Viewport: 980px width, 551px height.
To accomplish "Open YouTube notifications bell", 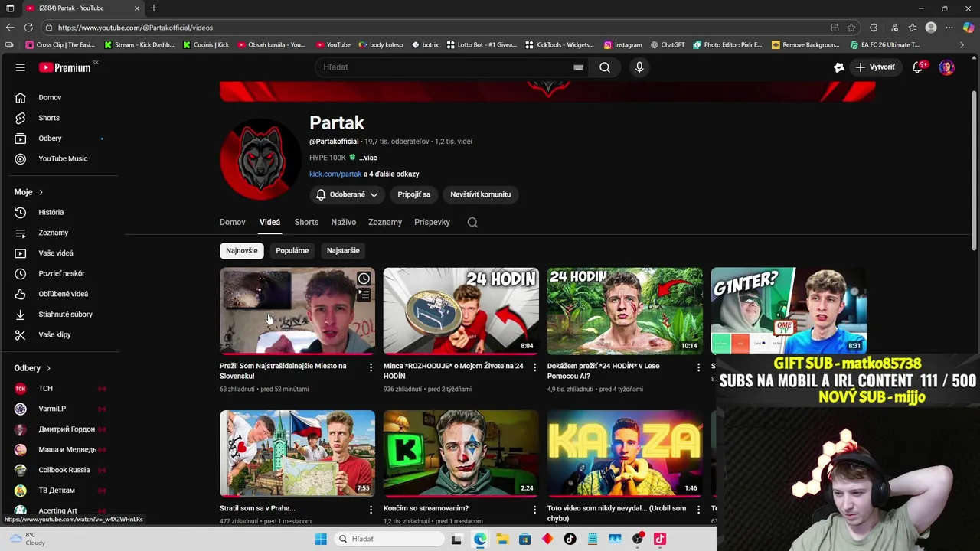I will 917,67.
